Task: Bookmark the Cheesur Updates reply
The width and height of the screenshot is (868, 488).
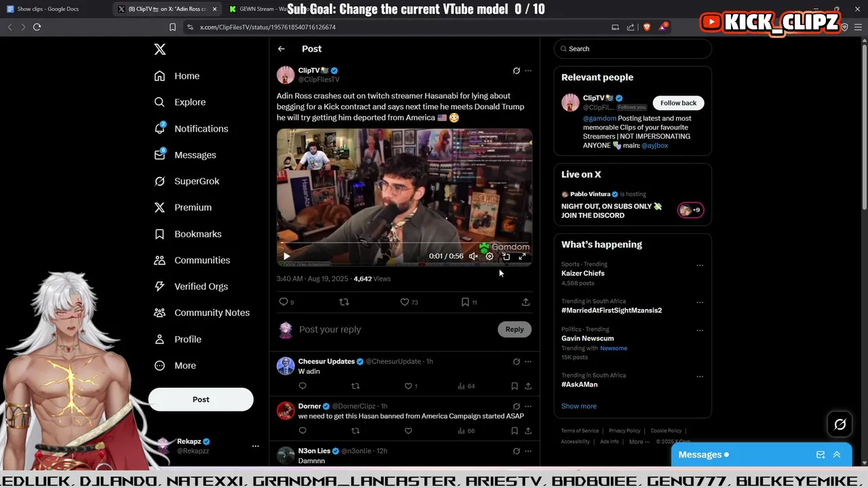Action: click(515, 386)
